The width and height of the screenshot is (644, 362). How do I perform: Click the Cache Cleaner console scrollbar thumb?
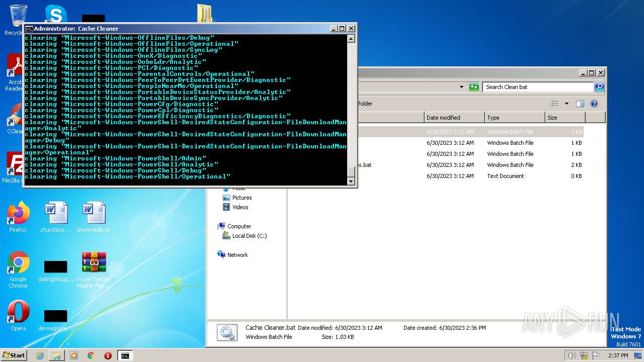coord(351,172)
